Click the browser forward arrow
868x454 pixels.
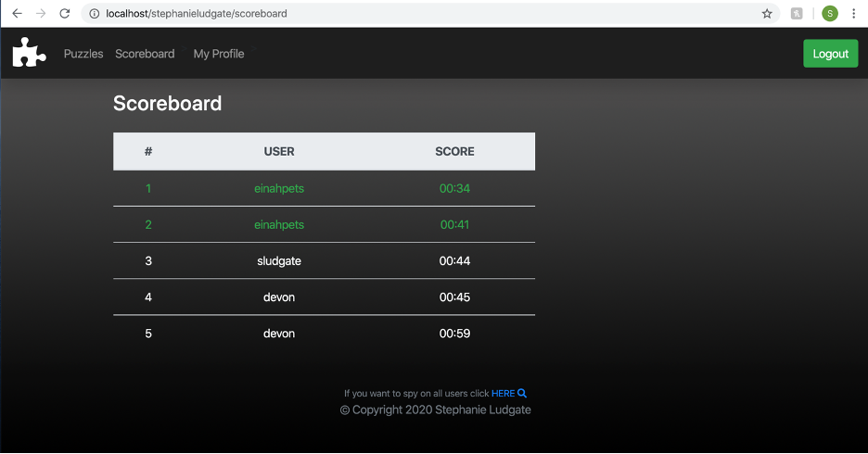click(41, 13)
